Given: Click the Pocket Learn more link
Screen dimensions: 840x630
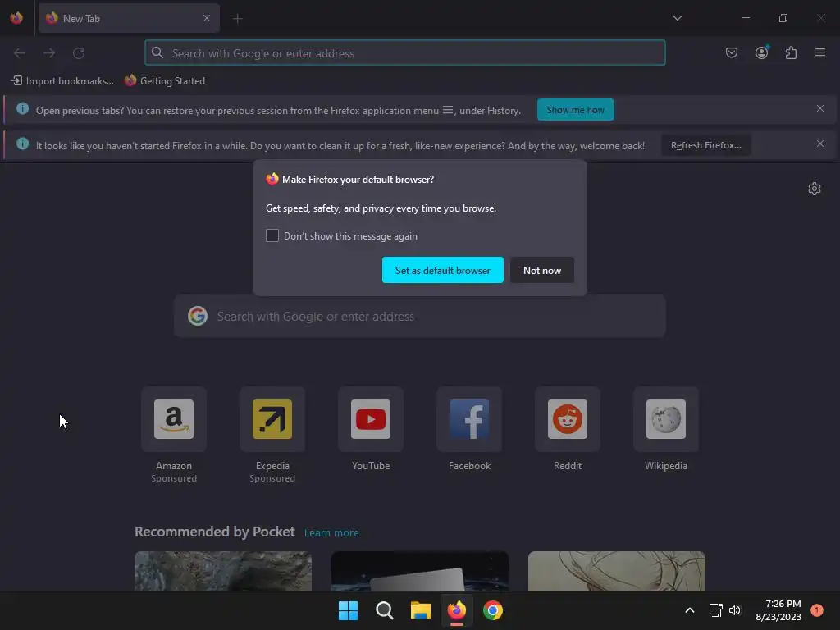Looking at the screenshot, I should pyautogui.click(x=331, y=533).
